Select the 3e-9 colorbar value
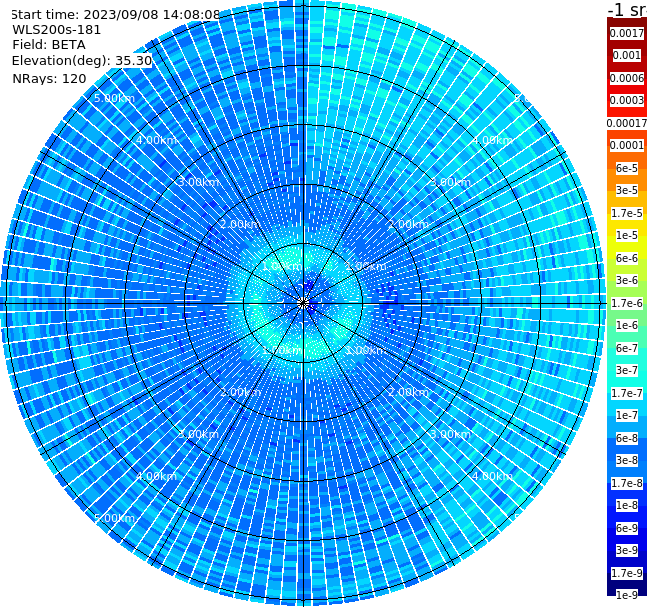Image resolution: width=647 pixels, height=607 pixels. click(x=627, y=550)
